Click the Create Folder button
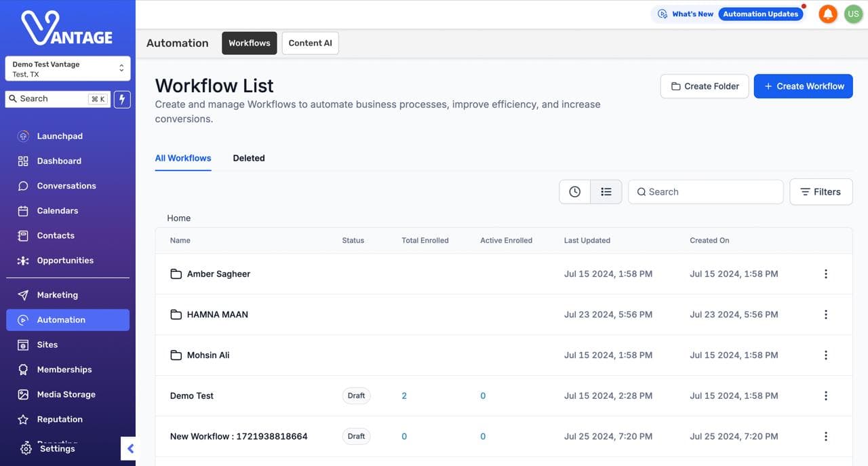The height and width of the screenshot is (466, 868). point(705,86)
